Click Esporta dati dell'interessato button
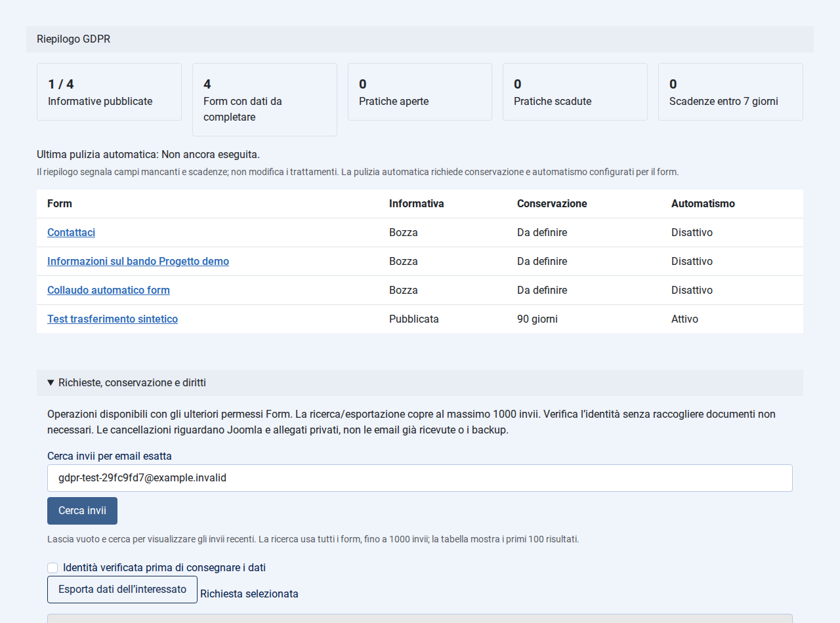This screenshot has height=623, width=840. coord(122,590)
